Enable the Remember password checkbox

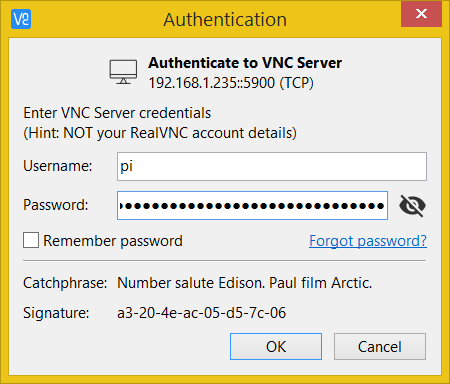point(31,240)
